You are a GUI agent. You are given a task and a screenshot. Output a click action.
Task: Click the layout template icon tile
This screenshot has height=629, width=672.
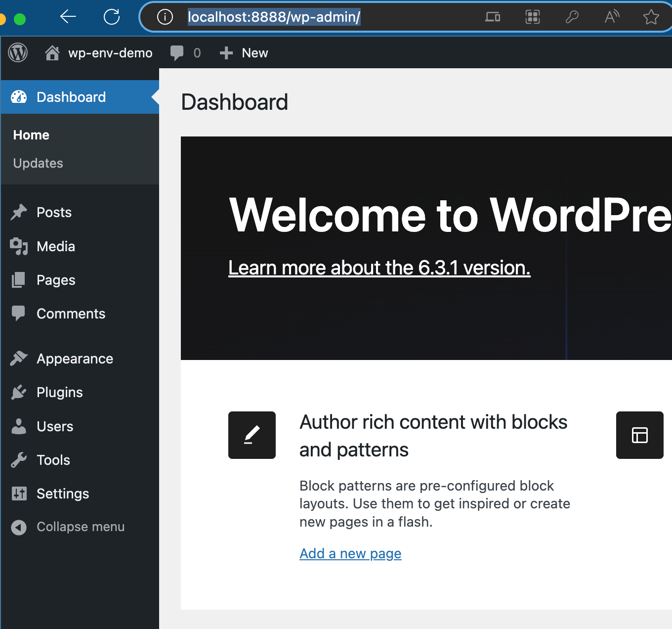pyautogui.click(x=640, y=435)
